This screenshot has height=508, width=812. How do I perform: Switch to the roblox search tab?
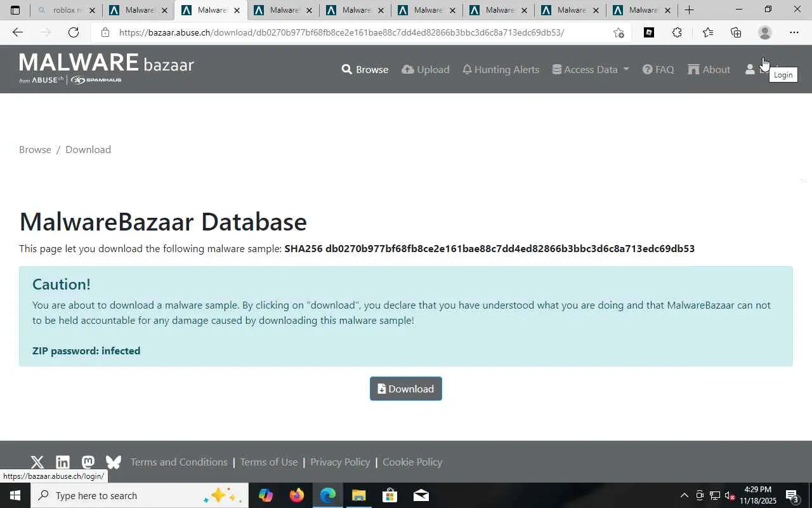(66, 10)
